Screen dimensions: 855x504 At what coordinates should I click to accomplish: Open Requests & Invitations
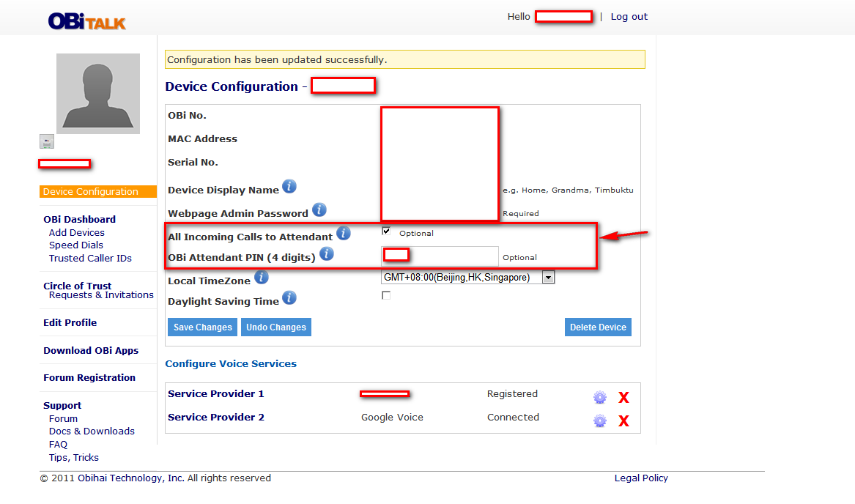[101, 295]
